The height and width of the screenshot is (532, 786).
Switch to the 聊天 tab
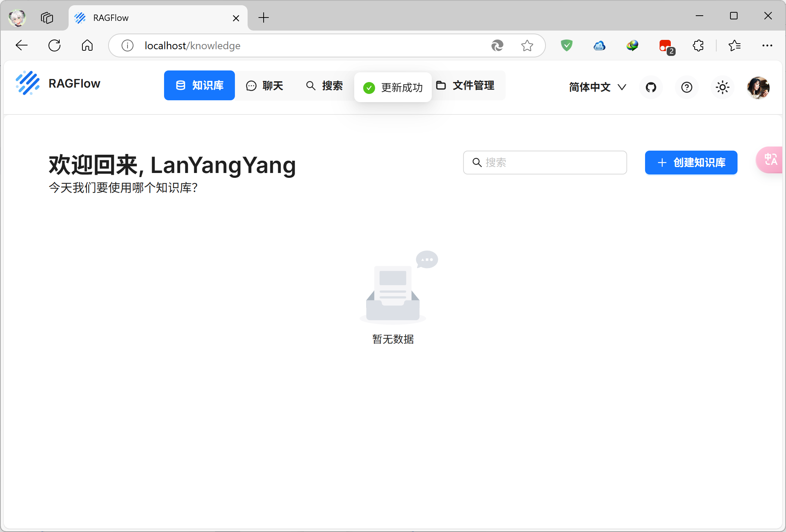point(265,86)
